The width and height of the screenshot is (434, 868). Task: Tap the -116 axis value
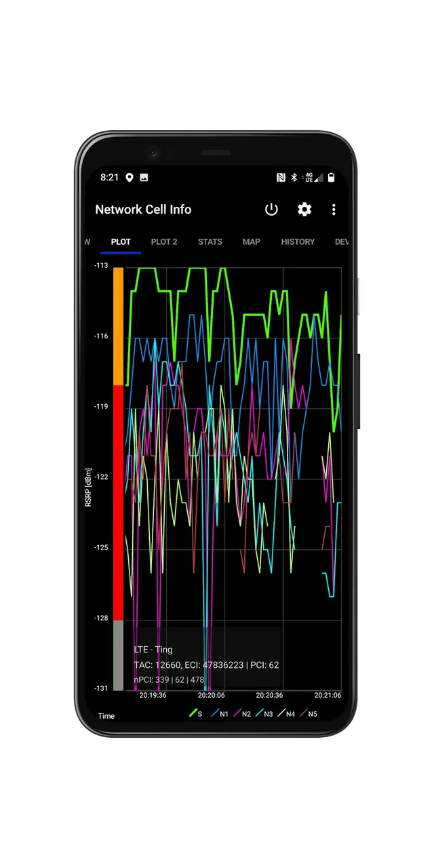coord(100,336)
